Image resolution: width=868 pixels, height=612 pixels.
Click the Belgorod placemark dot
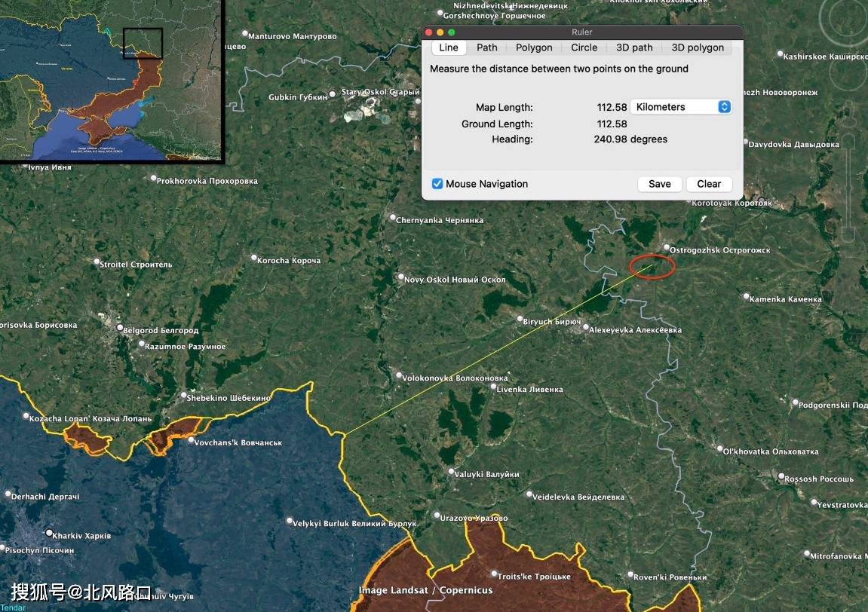[120, 328]
